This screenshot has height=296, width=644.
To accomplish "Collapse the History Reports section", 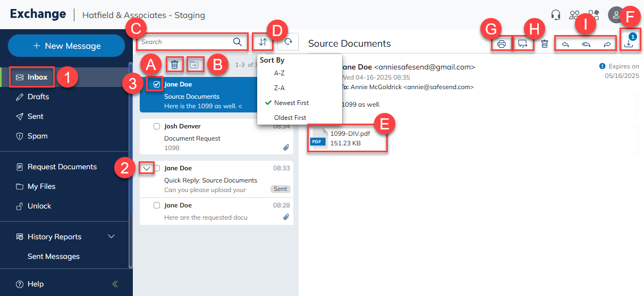I will click(111, 237).
